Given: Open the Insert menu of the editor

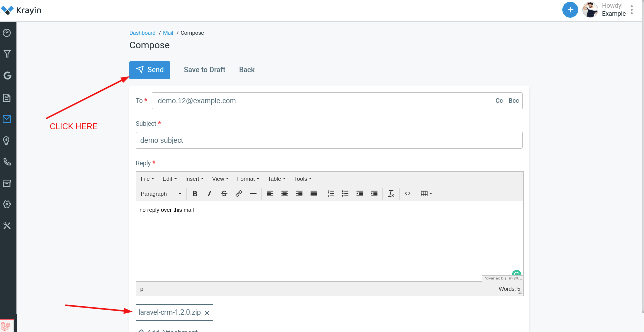Looking at the screenshot, I should click(x=194, y=178).
